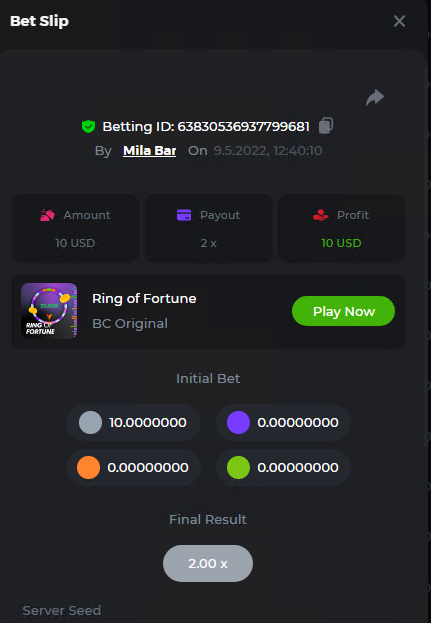Click the 2.00 x final result pill

coord(208,563)
